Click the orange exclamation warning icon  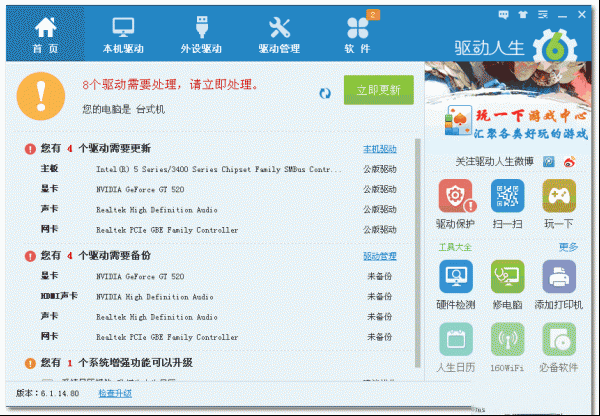(x=41, y=96)
